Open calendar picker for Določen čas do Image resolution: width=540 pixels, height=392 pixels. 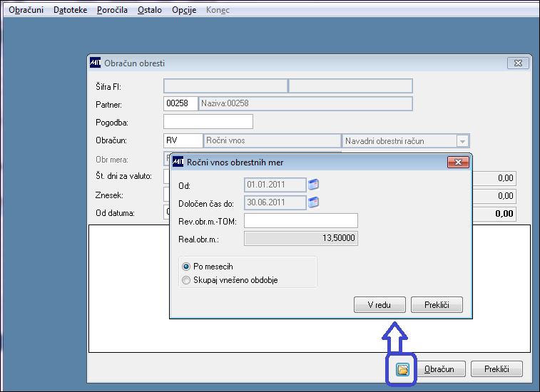313,202
